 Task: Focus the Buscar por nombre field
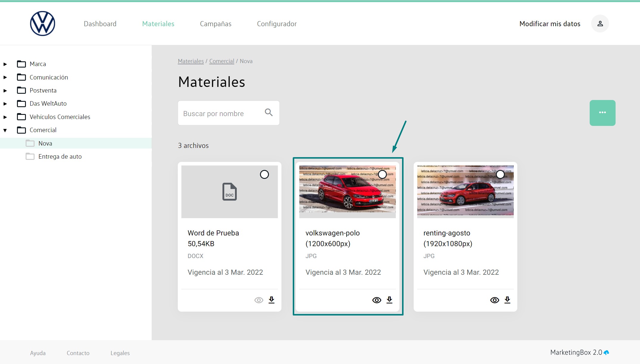(x=220, y=113)
